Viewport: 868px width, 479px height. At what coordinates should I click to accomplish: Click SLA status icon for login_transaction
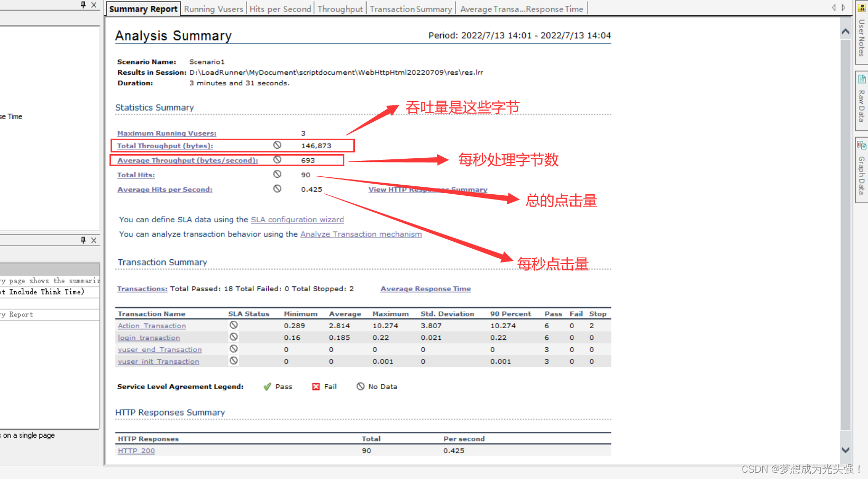coord(234,337)
